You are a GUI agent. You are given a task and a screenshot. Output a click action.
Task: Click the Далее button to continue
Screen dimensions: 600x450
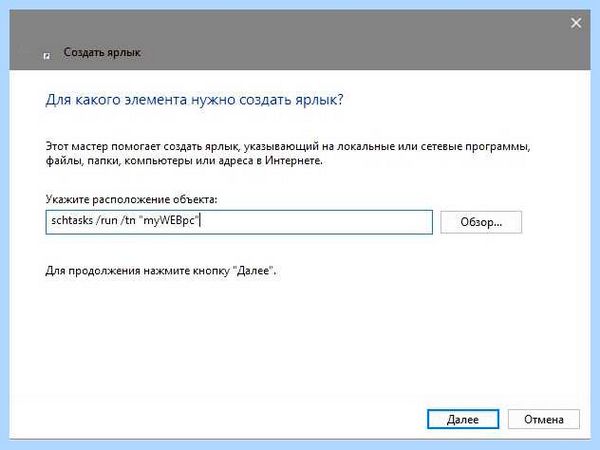463,419
